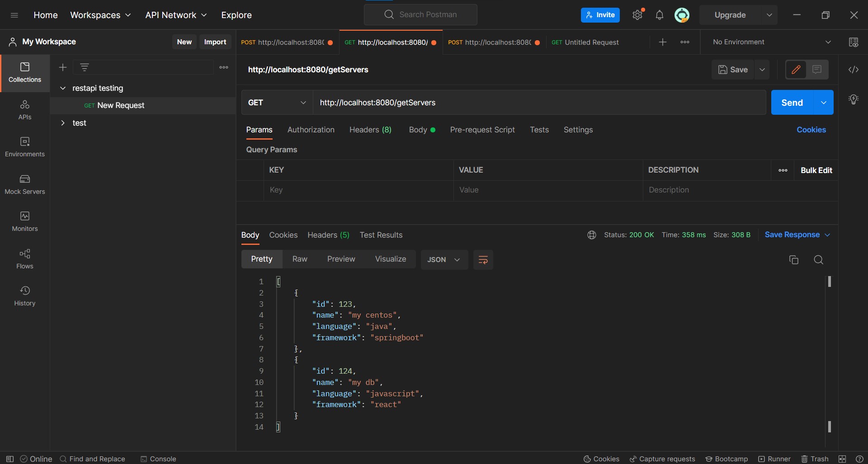Switch to Raw response view
This screenshot has width=868, height=464.
click(300, 259)
